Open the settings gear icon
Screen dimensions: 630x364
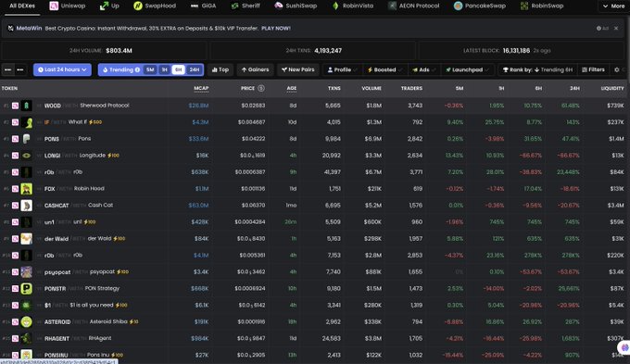[617, 69]
